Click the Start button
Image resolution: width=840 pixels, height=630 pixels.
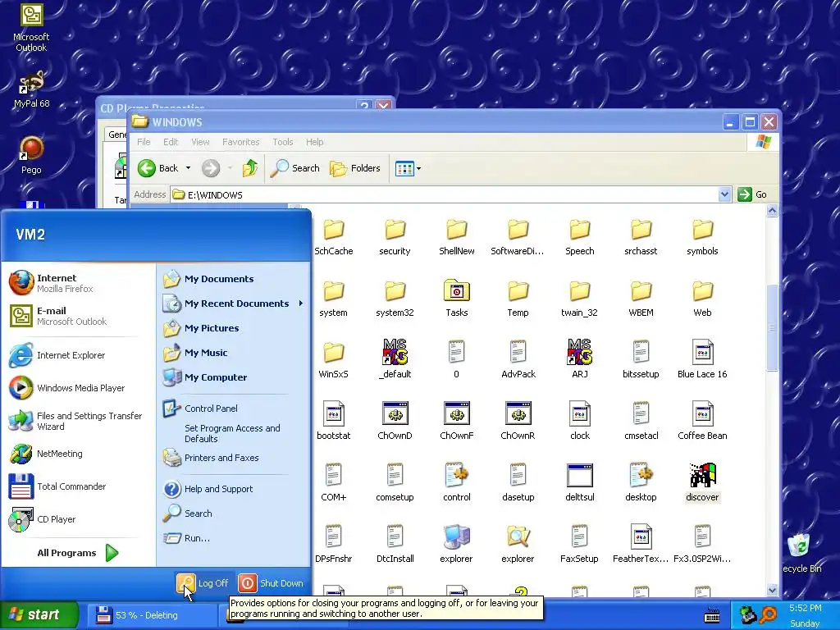[39, 614]
